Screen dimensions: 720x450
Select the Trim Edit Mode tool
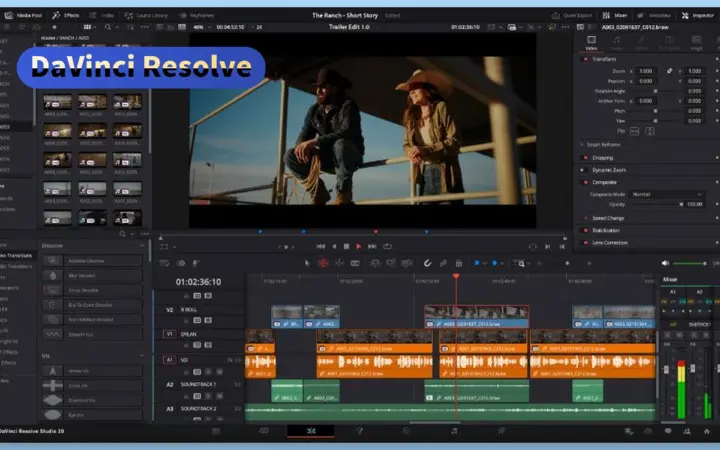(323, 263)
